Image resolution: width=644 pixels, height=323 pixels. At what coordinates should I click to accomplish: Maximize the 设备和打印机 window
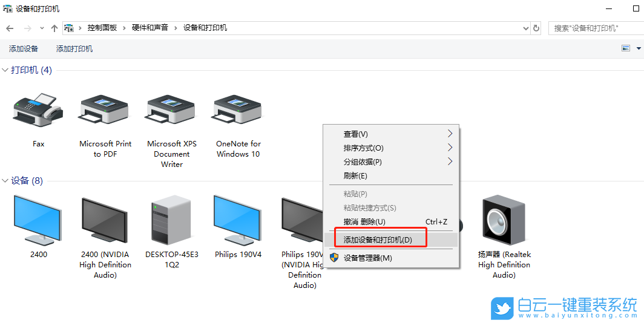click(636, 8)
